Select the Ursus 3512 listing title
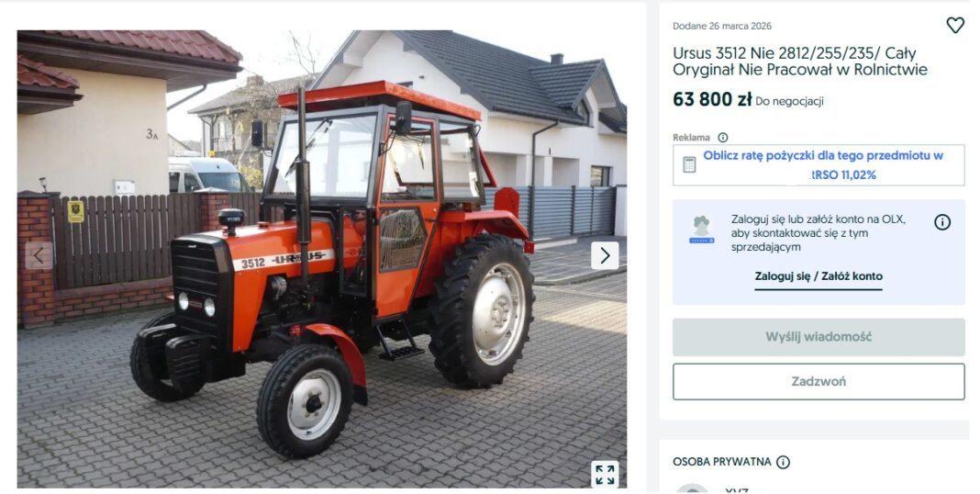Image resolution: width=980 pixels, height=494 pixels. [x=800, y=62]
